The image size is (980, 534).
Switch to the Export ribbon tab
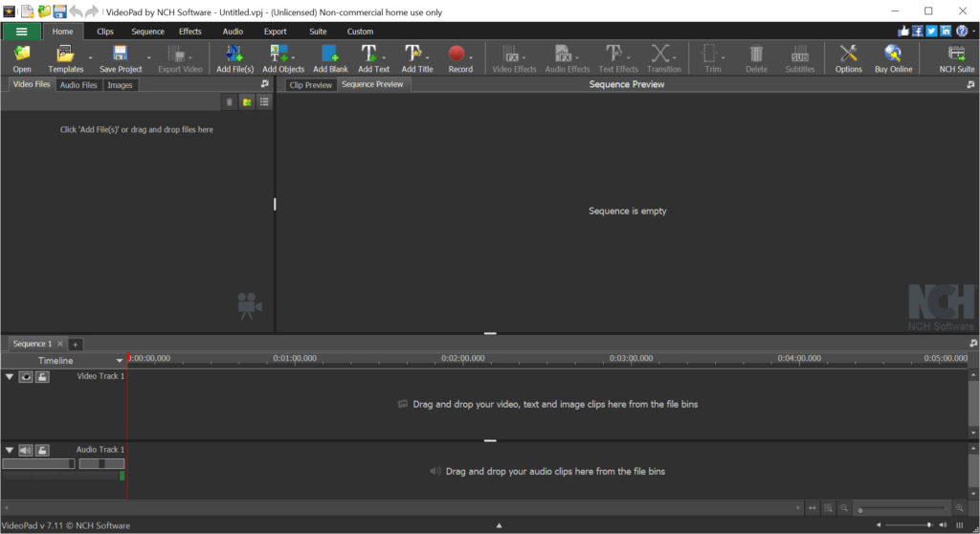pyautogui.click(x=275, y=32)
